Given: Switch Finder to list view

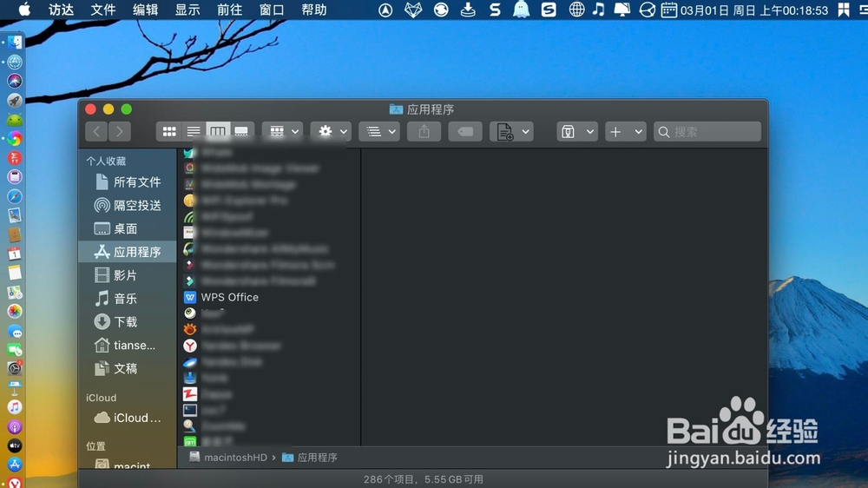Looking at the screenshot, I should coord(194,132).
